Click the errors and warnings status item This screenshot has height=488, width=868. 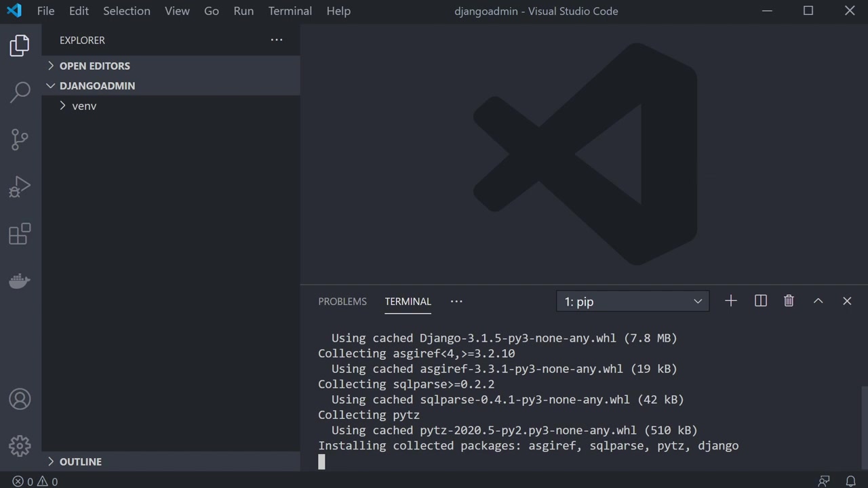tap(35, 481)
